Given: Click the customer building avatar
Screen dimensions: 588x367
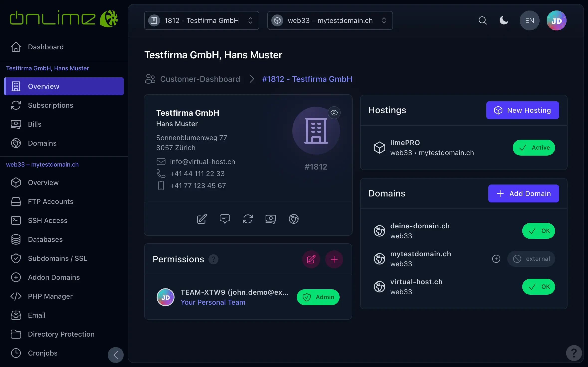Looking at the screenshot, I should [316, 131].
